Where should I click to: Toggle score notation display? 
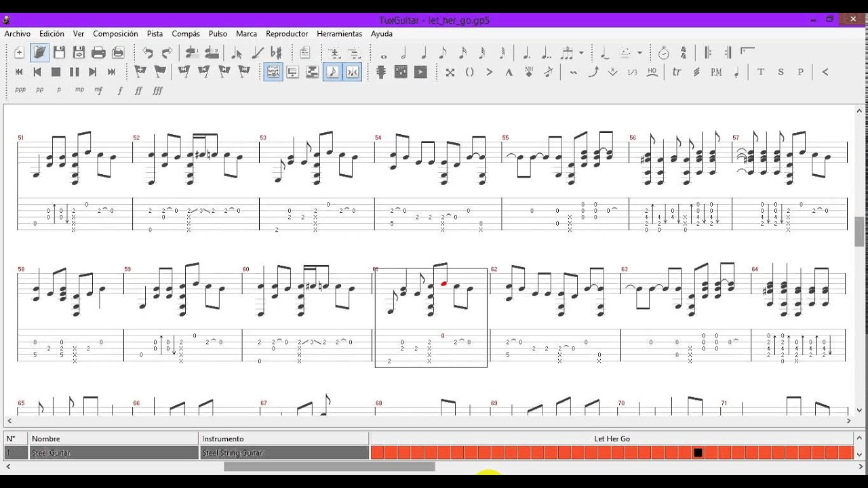coord(332,72)
